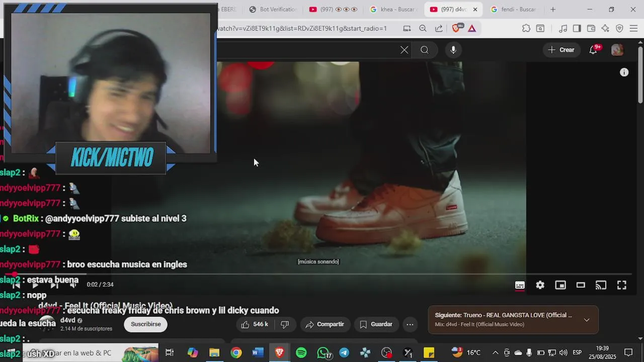Open Brave Rewards triangle icon
Screen dimensions: 644x362
pyautogui.click(x=472, y=28)
